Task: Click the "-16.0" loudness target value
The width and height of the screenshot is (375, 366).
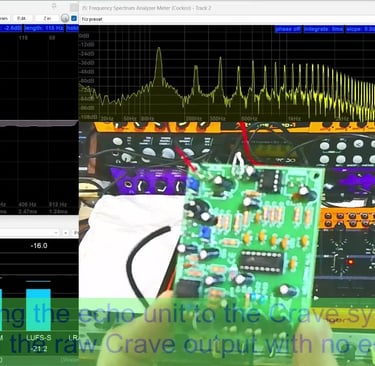Action: click(x=39, y=246)
